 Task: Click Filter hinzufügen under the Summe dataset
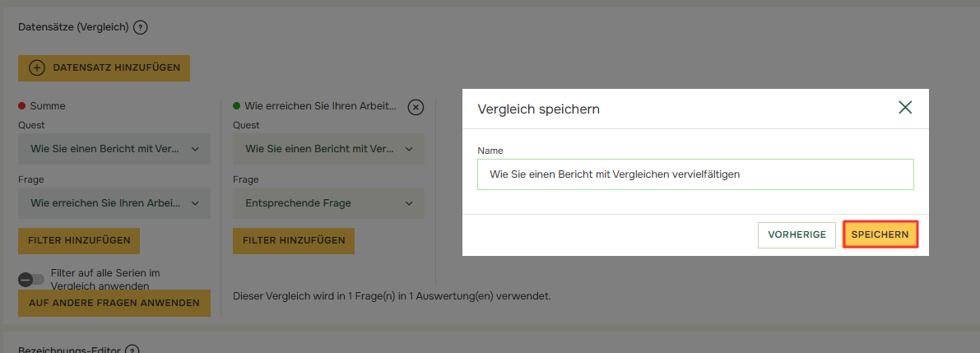point(79,241)
